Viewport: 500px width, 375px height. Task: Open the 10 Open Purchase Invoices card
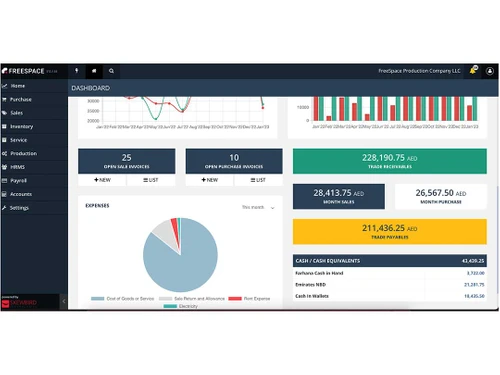coord(234,161)
